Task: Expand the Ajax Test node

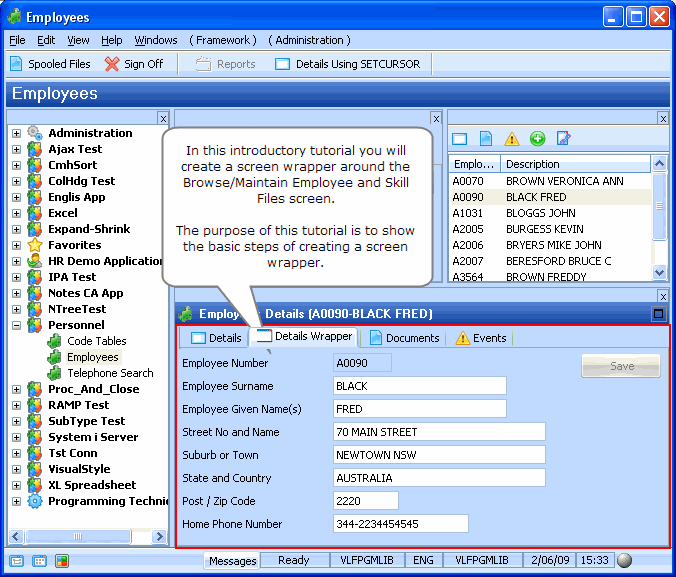Action: tap(16, 149)
